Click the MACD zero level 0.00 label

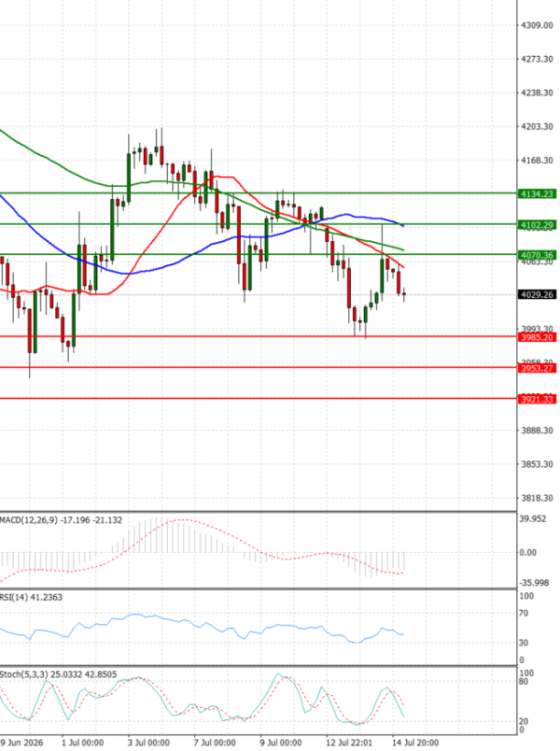coord(528,552)
